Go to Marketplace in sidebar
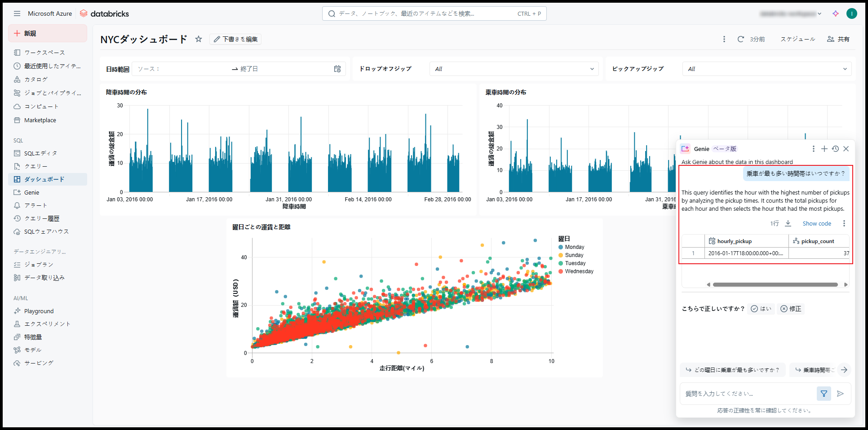The height and width of the screenshot is (430, 868). click(x=40, y=120)
